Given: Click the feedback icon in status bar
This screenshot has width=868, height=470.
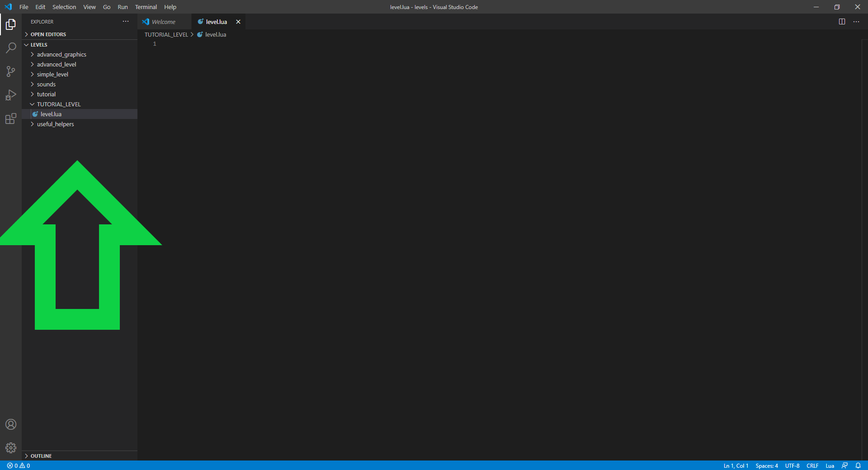Looking at the screenshot, I should [x=844, y=465].
